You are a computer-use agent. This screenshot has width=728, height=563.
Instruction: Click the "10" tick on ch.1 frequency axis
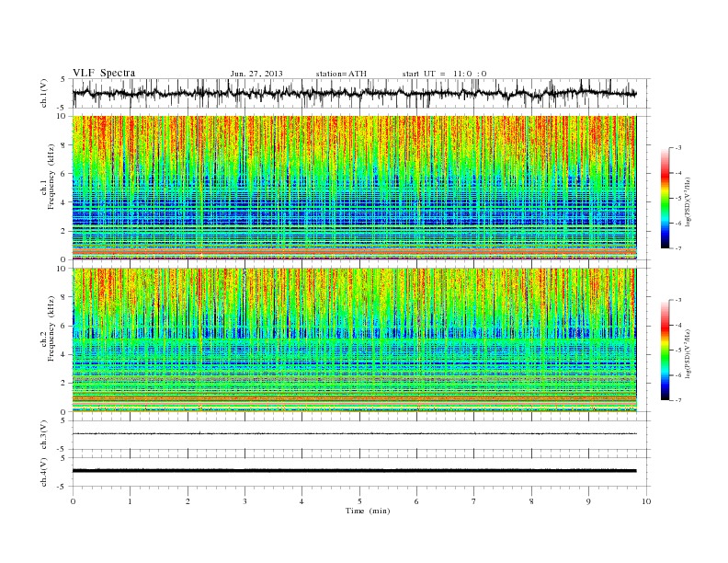point(63,116)
